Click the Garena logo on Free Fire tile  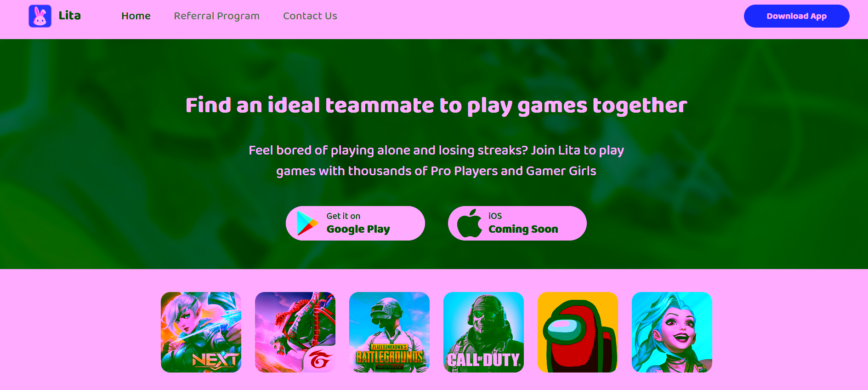(x=320, y=359)
